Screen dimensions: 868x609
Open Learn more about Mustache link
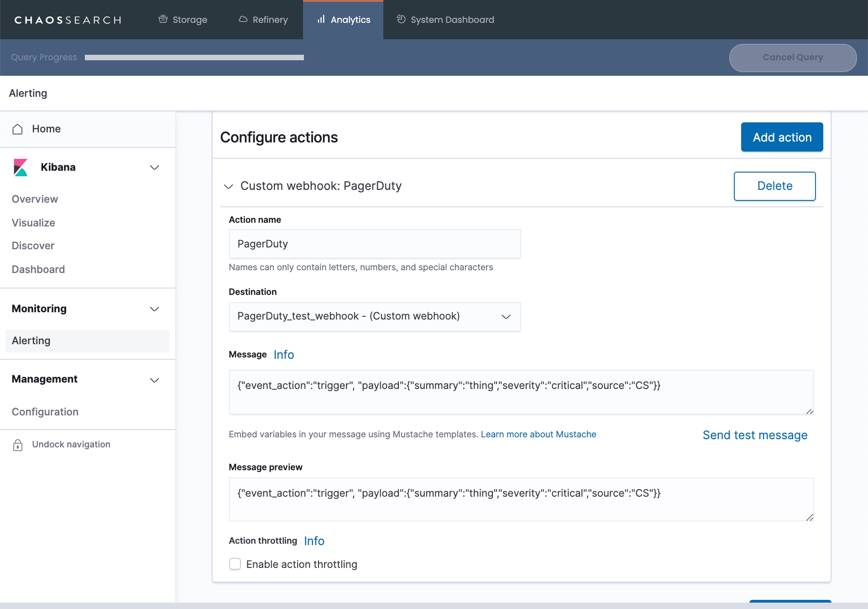(538, 434)
